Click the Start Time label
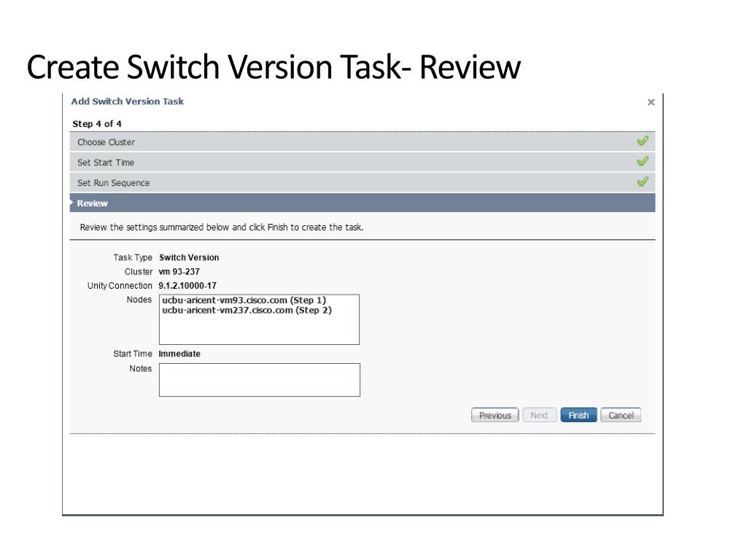This screenshot has height=560, width=747. pos(133,354)
